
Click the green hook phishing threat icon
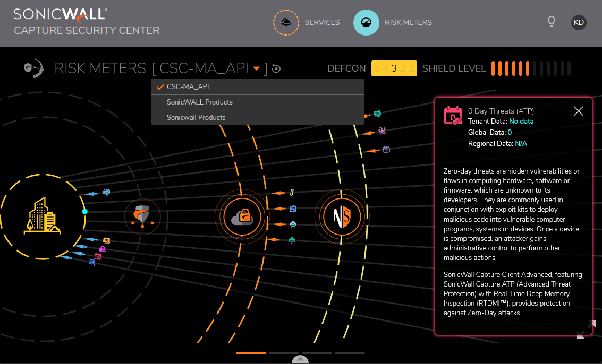tap(292, 192)
